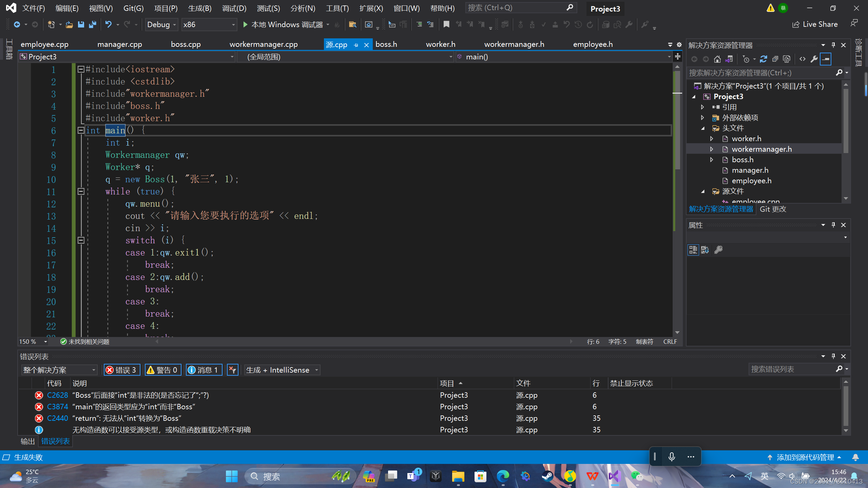
Task: Open the green account avatar
Action: click(x=783, y=8)
